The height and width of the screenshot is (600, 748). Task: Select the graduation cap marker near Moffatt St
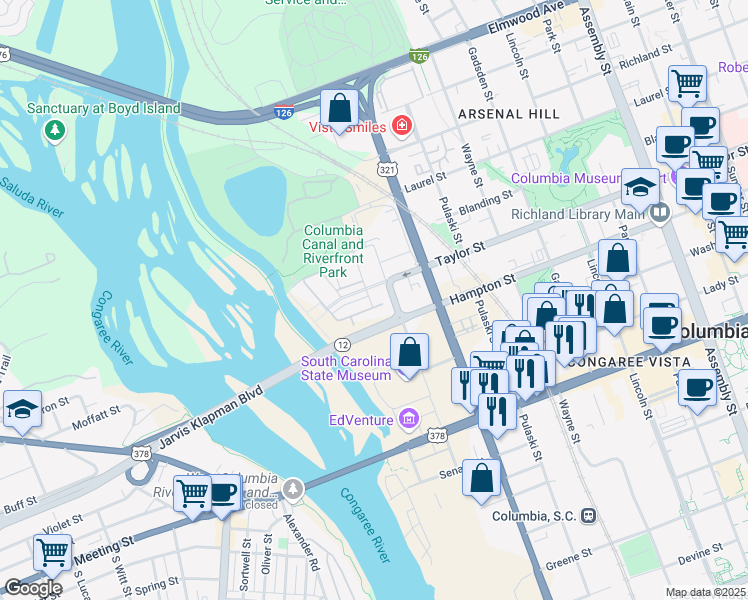(x=22, y=410)
